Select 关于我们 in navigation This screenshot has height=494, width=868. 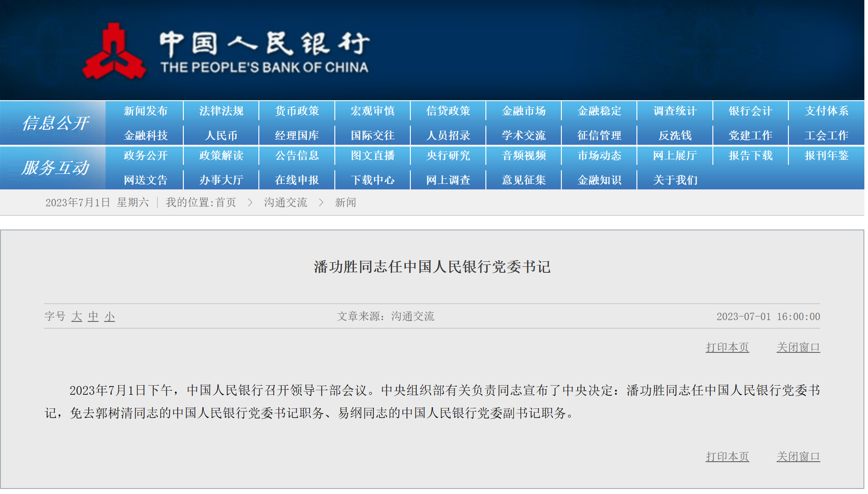[x=675, y=180]
